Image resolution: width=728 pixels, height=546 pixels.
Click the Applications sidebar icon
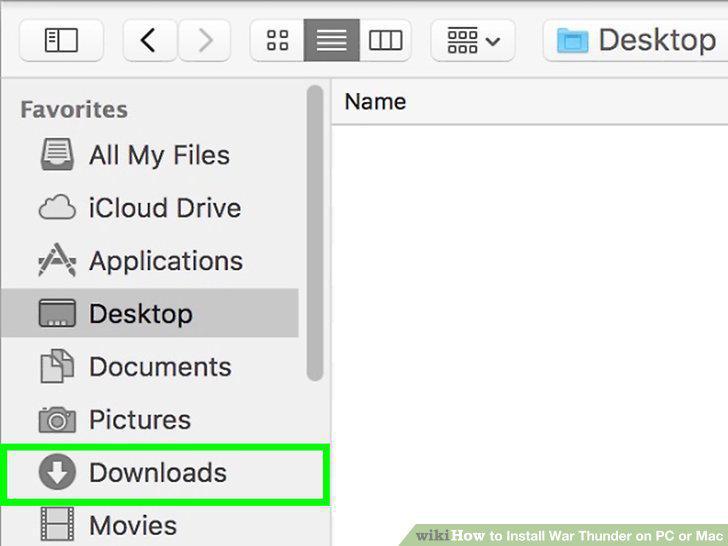(x=57, y=260)
